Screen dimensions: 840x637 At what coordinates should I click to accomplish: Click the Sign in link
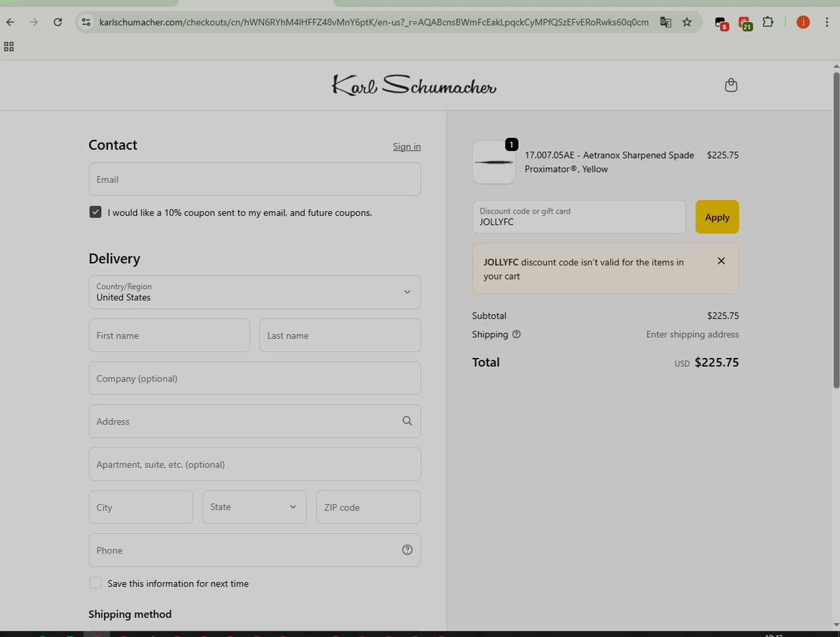(x=407, y=147)
